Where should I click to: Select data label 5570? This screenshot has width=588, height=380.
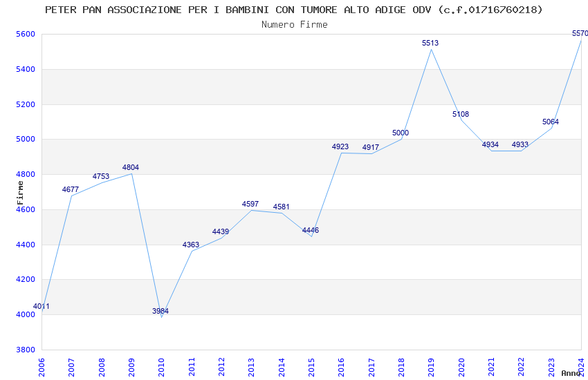(580, 33)
